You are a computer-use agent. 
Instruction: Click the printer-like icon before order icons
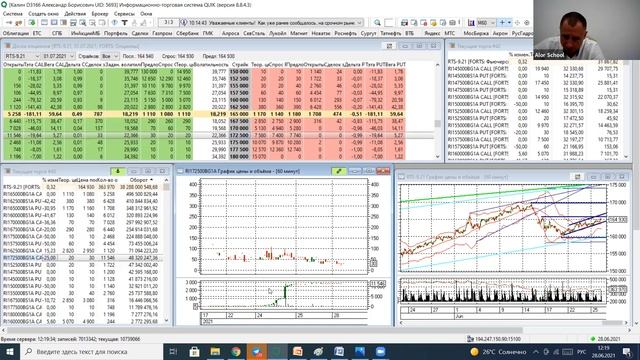404,23
